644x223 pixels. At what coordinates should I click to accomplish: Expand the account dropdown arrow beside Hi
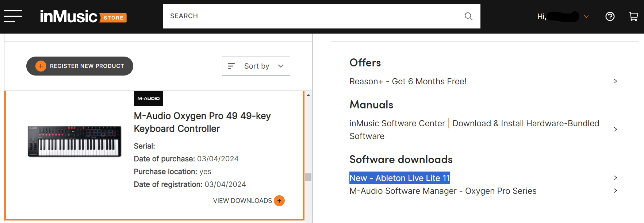click(586, 16)
